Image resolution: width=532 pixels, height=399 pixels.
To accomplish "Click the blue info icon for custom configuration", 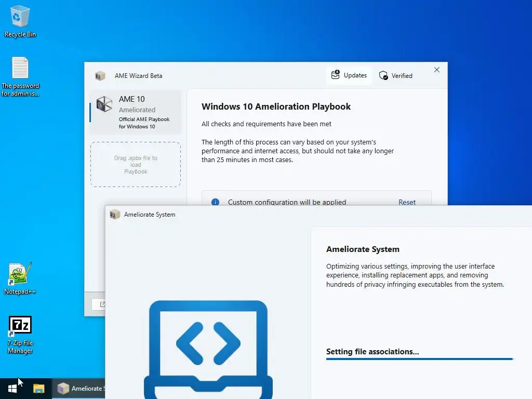I will 215,202.
